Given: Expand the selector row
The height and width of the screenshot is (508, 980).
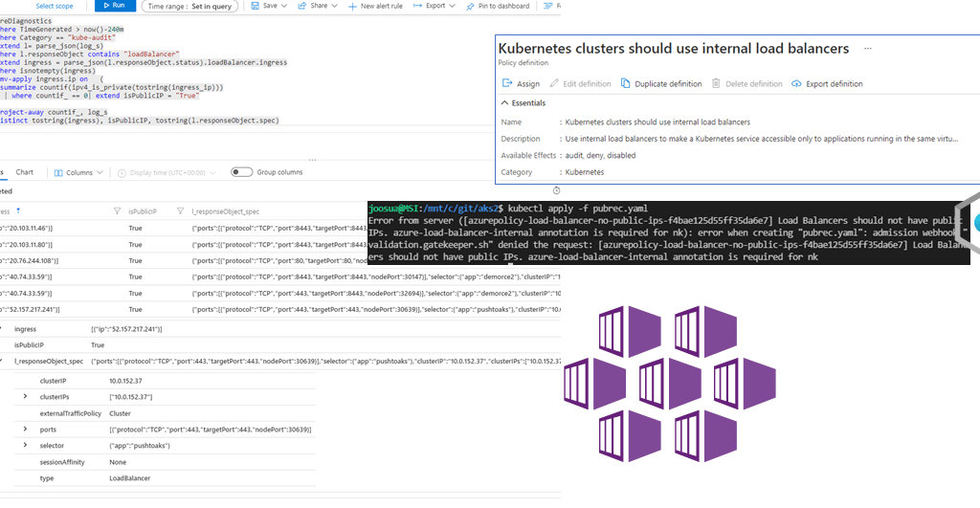Looking at the screenshot, I should [25, 445].
